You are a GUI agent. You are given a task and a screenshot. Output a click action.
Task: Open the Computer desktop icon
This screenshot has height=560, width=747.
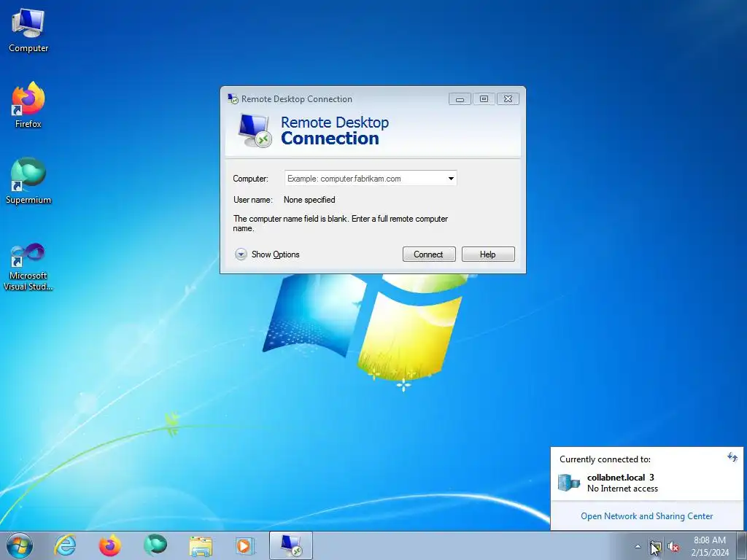point(28,31)
